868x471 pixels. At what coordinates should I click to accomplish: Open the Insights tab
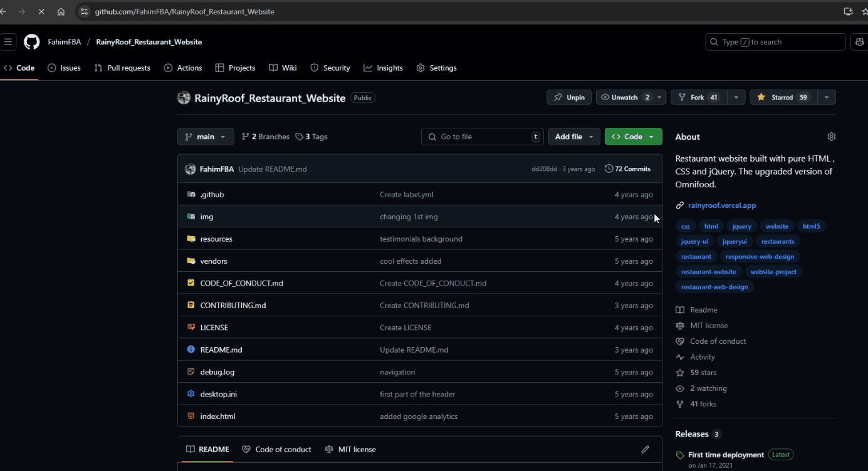(384, 68)
